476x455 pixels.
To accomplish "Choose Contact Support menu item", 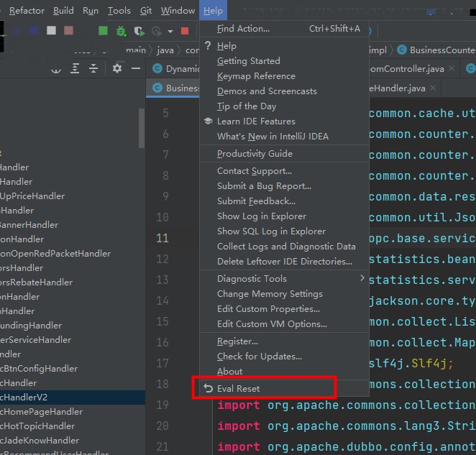I will click(x=284, y=171).
